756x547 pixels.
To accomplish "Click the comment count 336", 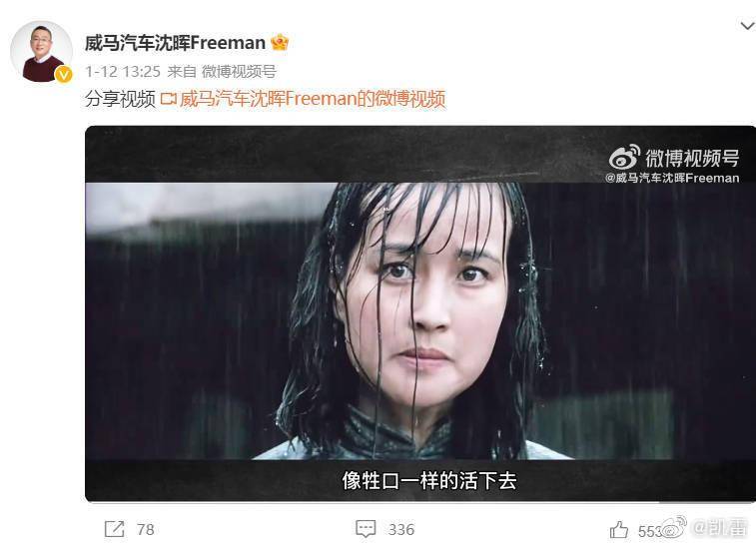I will tap(401, 530).
